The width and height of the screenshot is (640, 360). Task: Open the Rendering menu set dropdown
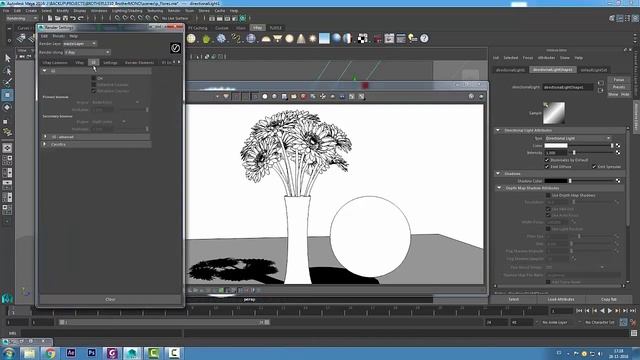(x=22, y=18)
